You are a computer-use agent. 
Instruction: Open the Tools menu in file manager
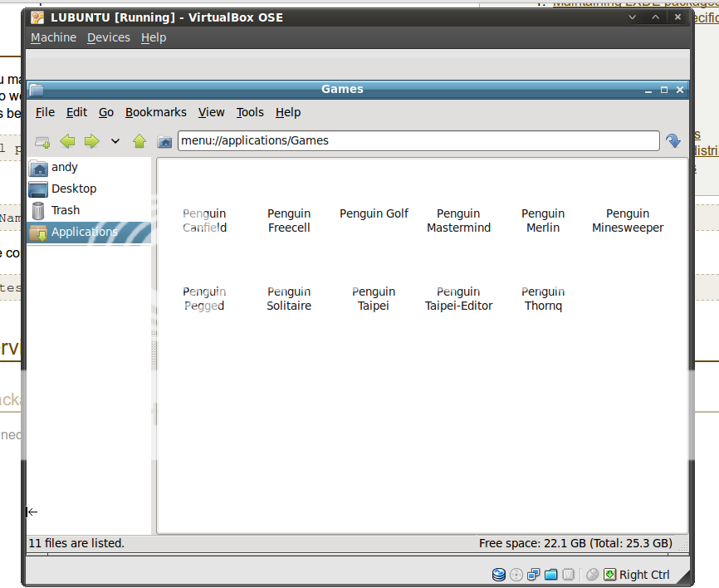coord(249,112)
